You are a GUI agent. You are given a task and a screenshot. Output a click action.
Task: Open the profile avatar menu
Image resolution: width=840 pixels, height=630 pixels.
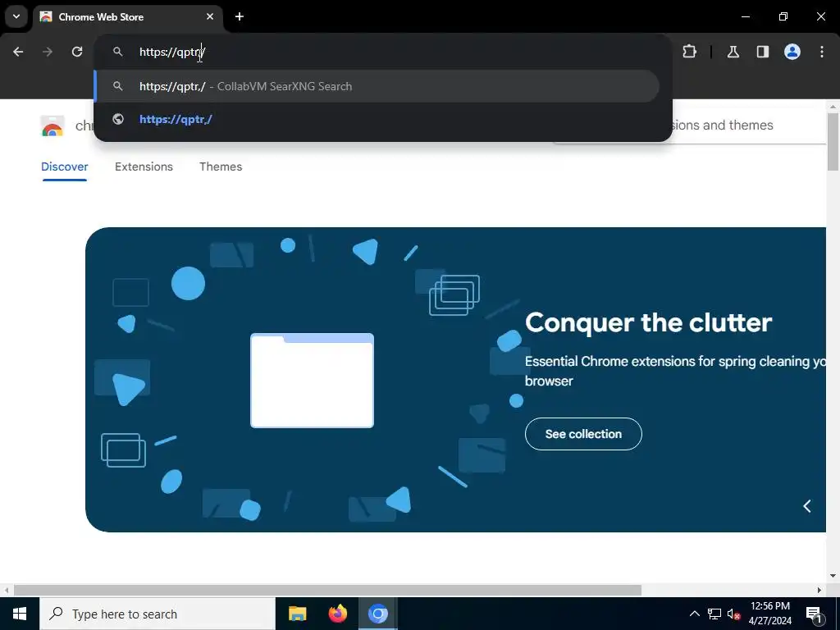(x=792, y=52)
